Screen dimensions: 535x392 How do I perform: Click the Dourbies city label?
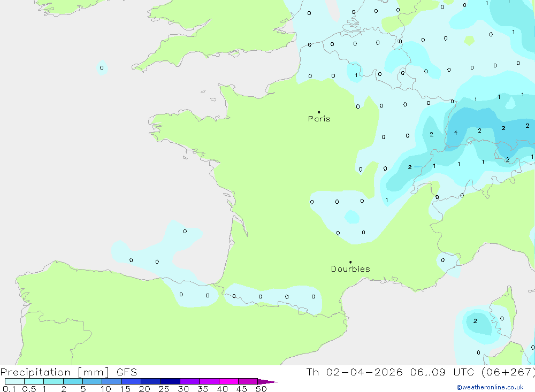click(350, 269)
